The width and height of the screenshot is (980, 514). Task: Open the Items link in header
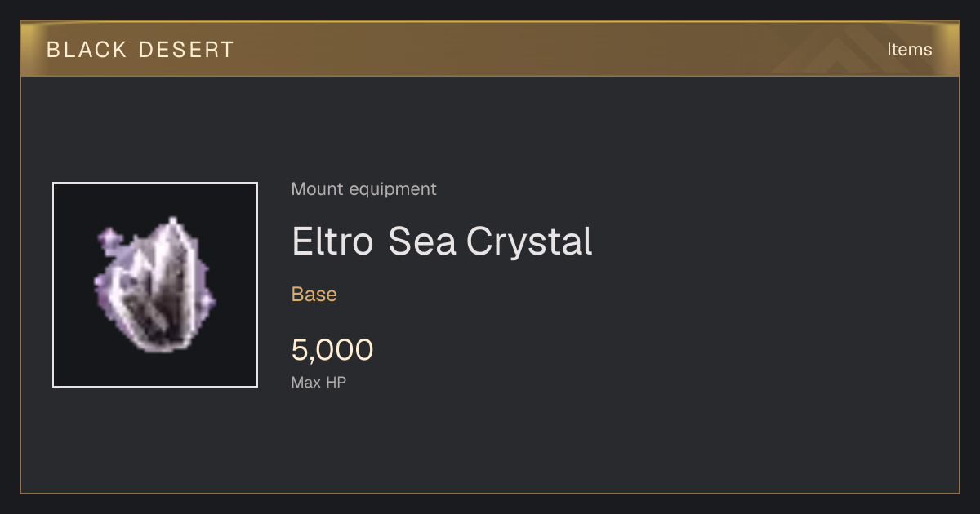(909, 50)
